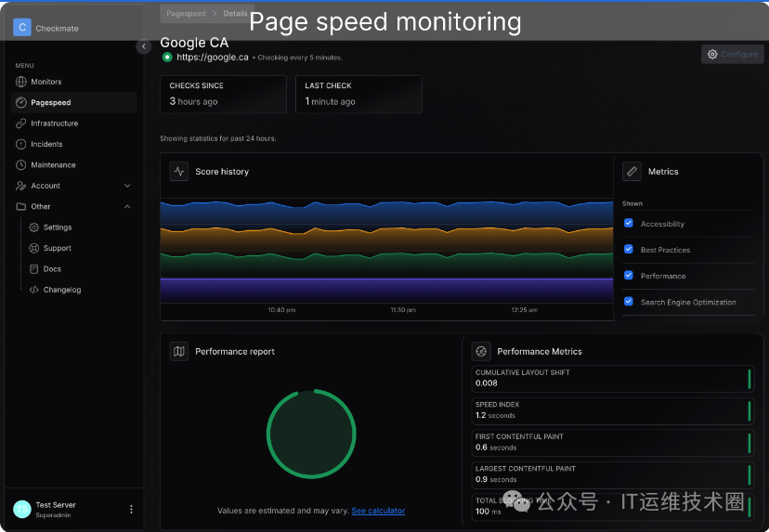Click the Infrastructure link icon
The width and height of the screenshot is (769, 532).
tap(21, 123)
